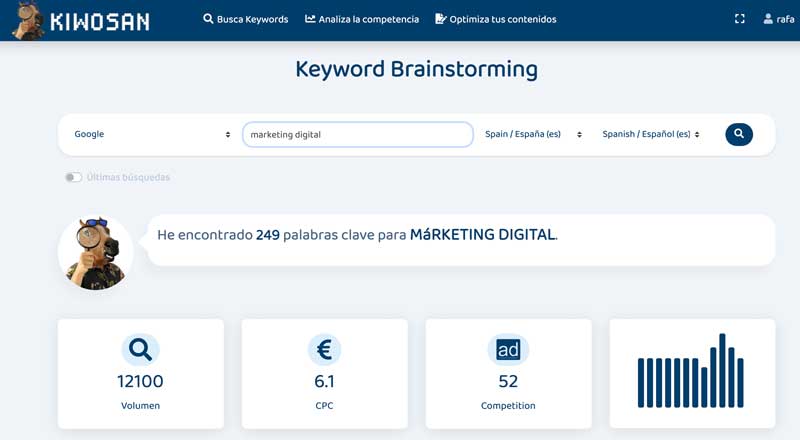This screenshot has width=800, height=440.
Task: Click the Competition label
Action: (x=508, y=406)
